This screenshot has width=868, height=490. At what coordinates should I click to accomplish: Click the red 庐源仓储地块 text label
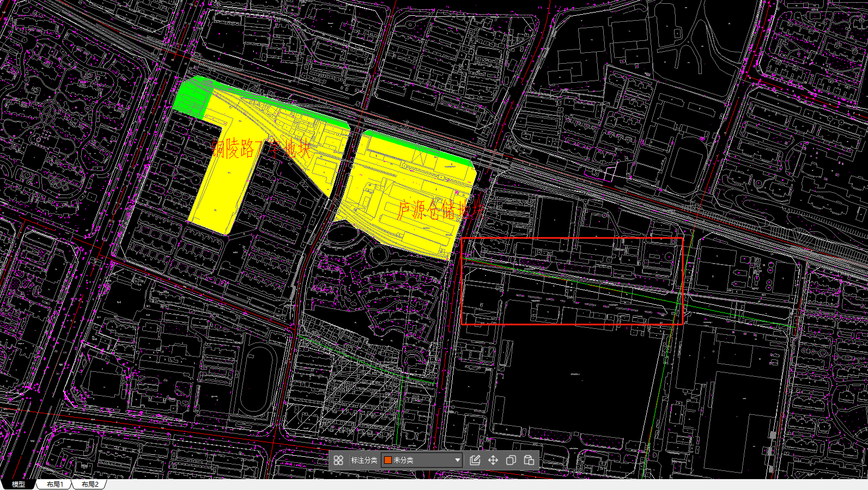[439, 210]
